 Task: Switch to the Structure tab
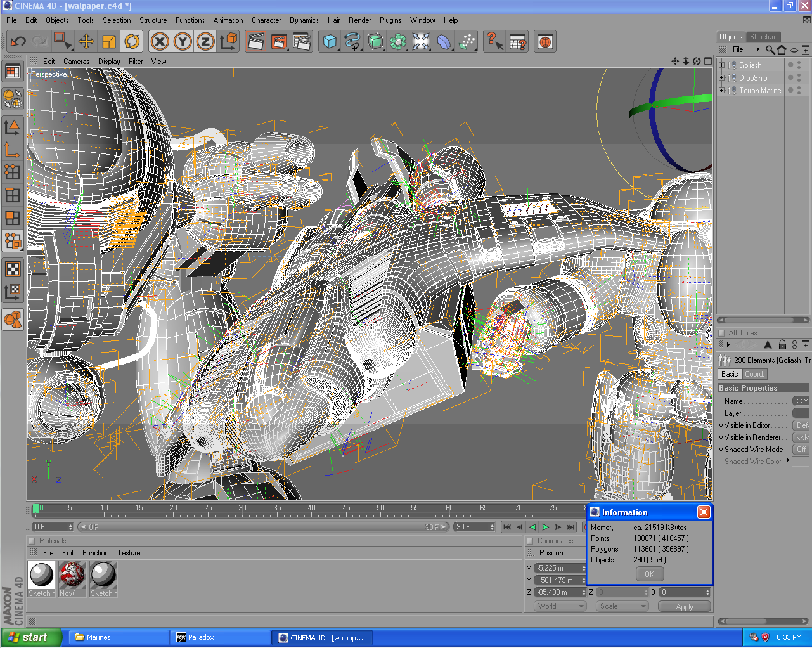point(763,37)
